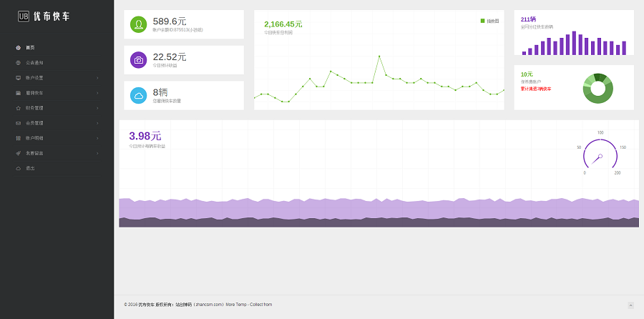Expand the 雇佣快车 submenu arrow

click(97, 93)
